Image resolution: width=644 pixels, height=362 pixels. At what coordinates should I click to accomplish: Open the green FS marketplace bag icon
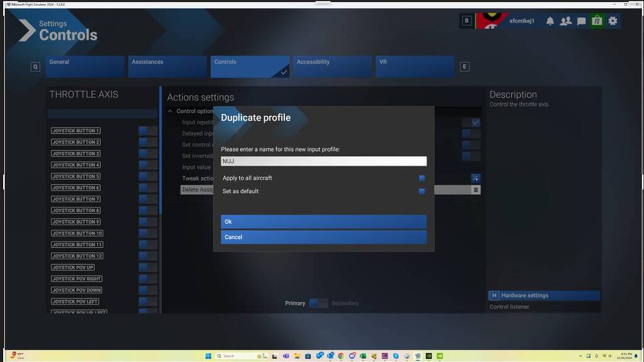coord(597,21)
